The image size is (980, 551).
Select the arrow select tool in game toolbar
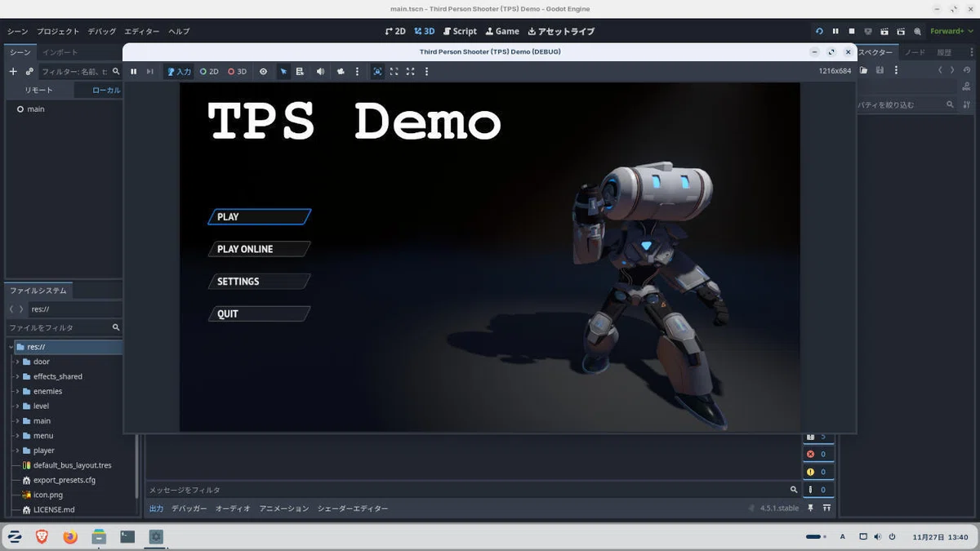click(x=283, y=72)
